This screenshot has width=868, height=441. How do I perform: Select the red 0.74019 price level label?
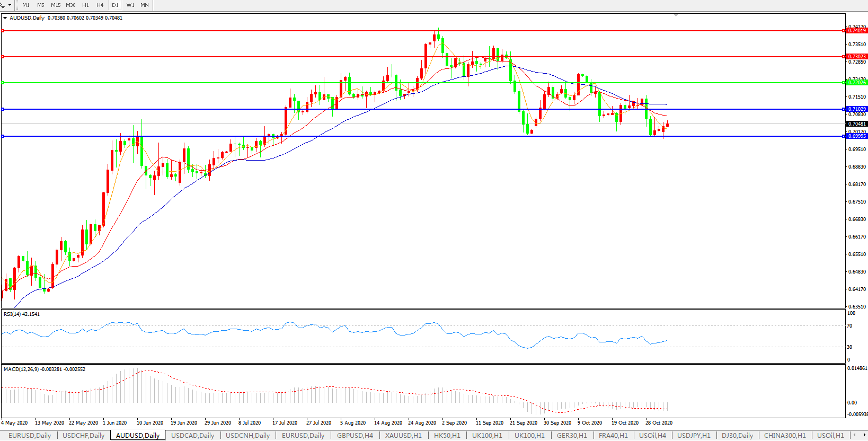coord(857,31)
